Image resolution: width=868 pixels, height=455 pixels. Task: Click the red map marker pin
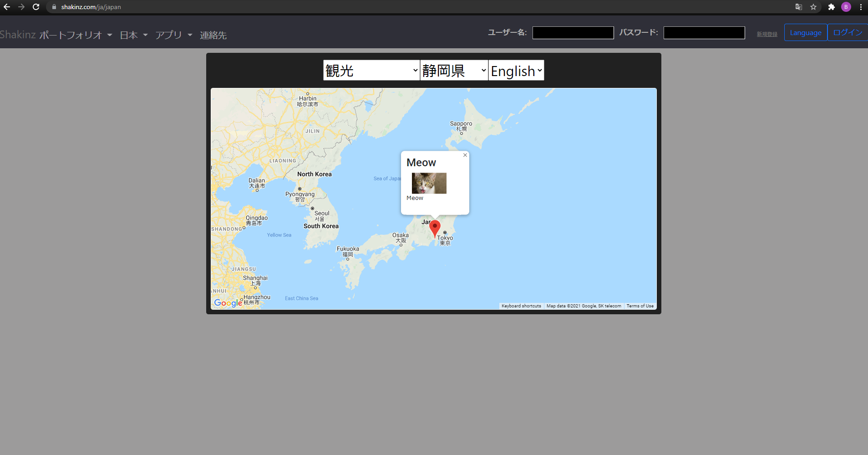pos(435,228)
